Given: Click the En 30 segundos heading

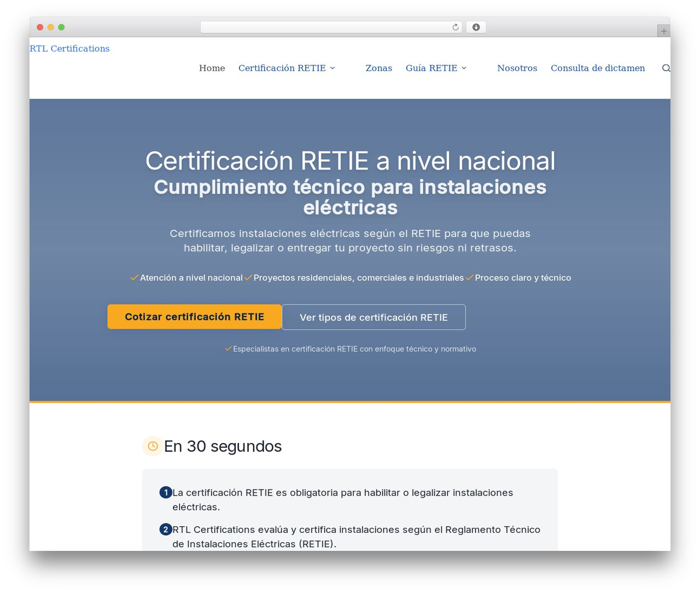Looking at the screenshot, I should pyautogui.click(x=223, y=446).
